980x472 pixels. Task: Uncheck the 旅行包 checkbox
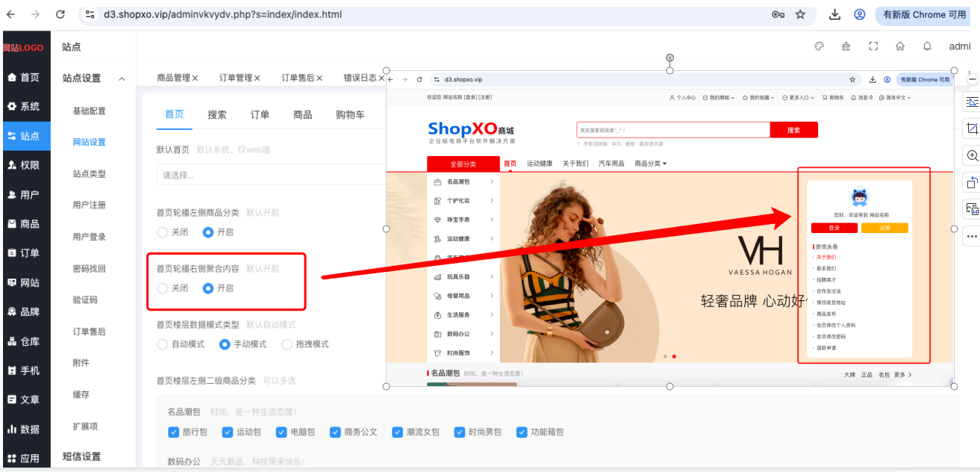174,432
